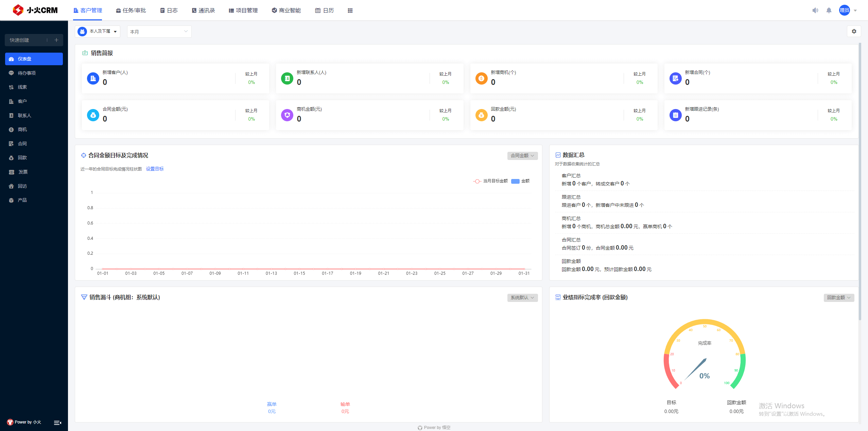
Task: Open the 本月 time range dropdown
Action: 159,31
